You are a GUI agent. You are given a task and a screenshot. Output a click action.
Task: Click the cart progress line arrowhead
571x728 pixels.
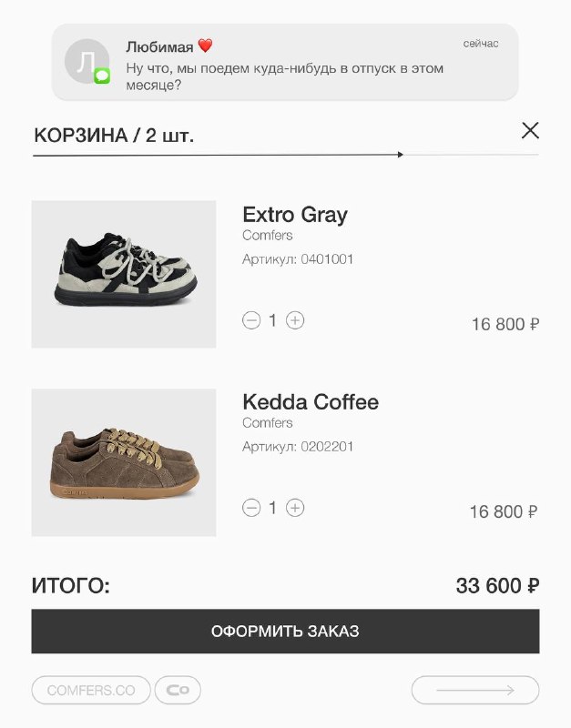point(401,155)
